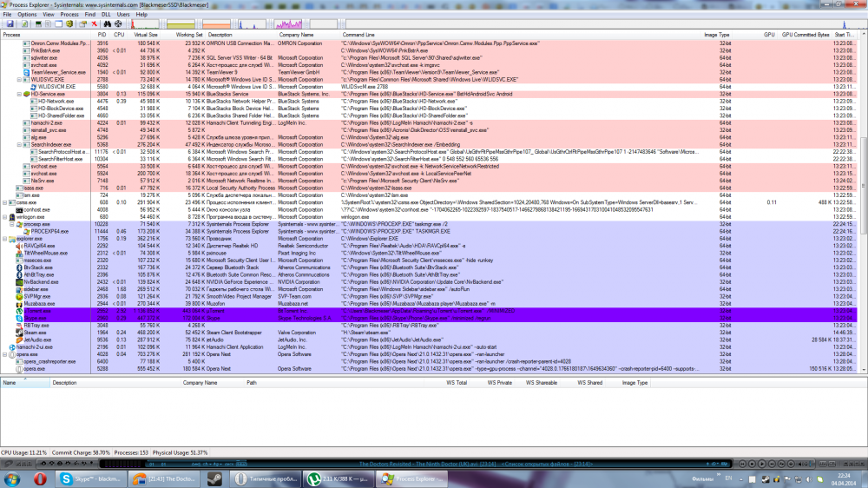This screenshot has height=488, width=868.
Task: Collapse the HD-Service.exe tree node
Action: tap(19, 94)
